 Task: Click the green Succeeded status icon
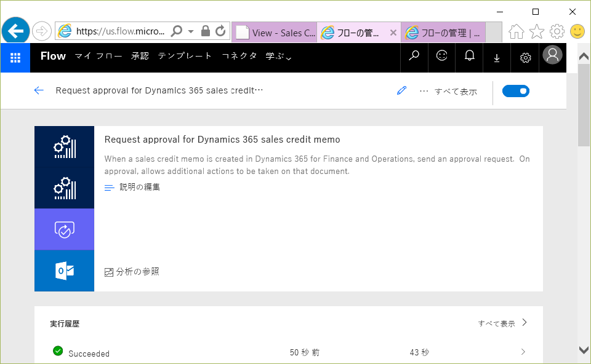click(58, 351)
